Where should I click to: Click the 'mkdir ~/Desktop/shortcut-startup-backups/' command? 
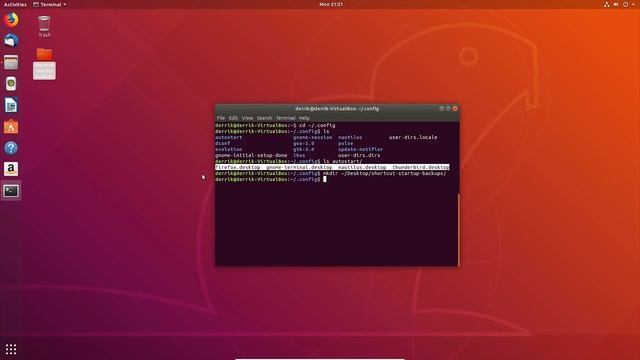coord(384,173)
